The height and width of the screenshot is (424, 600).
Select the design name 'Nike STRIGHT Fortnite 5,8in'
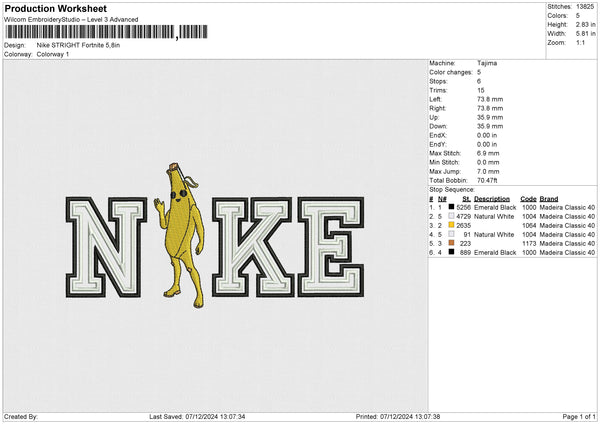78,45
